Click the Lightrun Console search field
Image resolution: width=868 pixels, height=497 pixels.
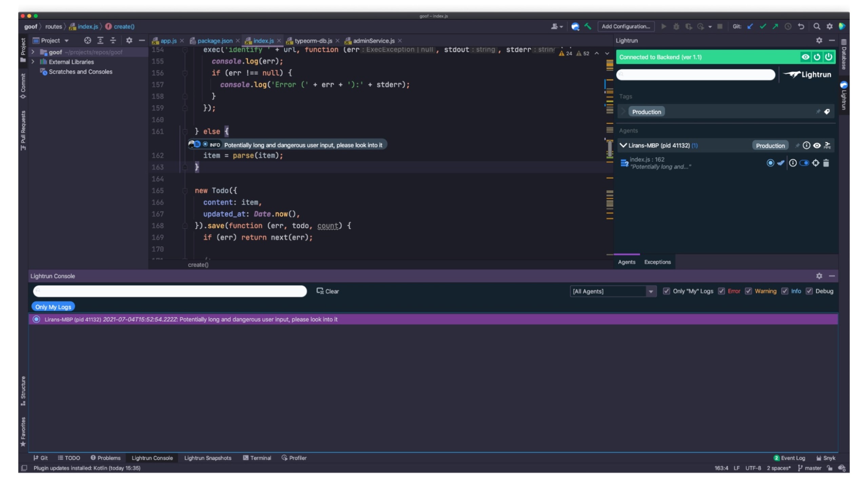[170, 291]
